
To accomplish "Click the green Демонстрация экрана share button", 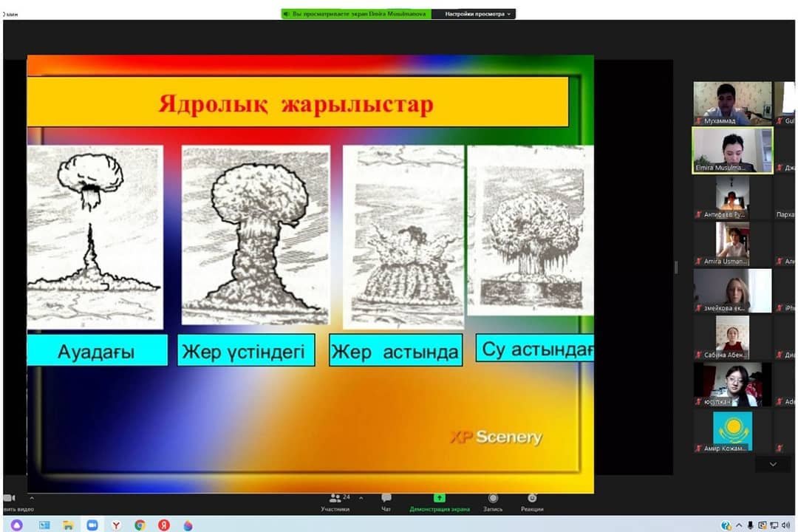I will coord(439,502).
